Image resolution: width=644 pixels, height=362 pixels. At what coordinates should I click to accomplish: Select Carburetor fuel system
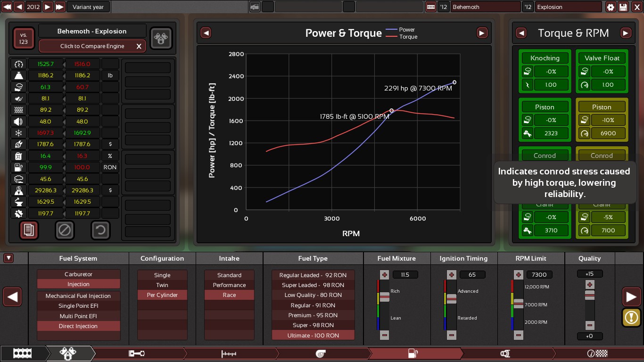pyautogui.click(x=78, y=274)
